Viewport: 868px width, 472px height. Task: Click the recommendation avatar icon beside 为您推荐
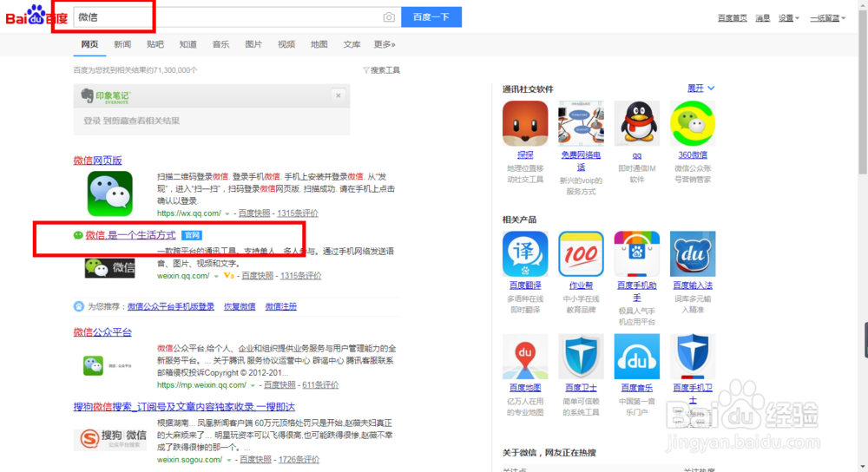(79, 306)
